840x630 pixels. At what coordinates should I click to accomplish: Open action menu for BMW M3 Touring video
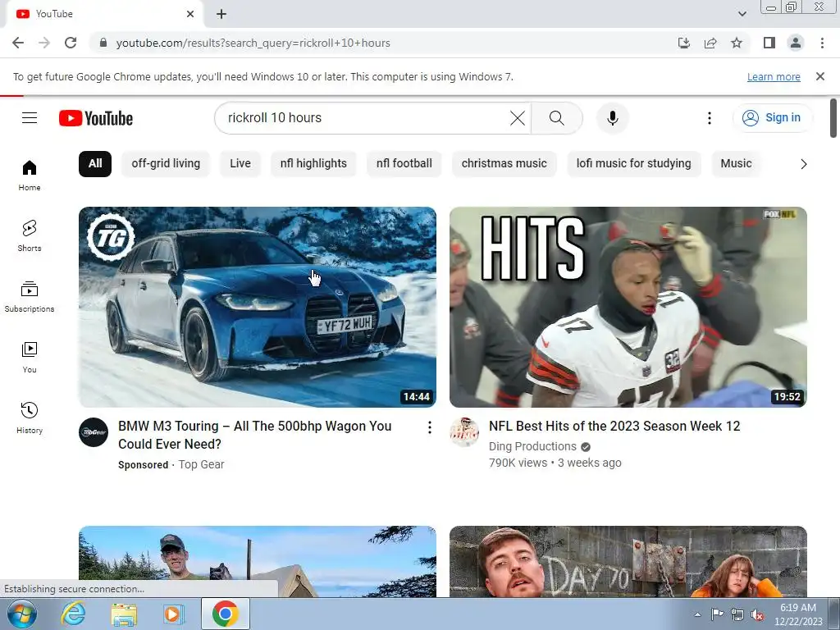[x=430, y=427]
